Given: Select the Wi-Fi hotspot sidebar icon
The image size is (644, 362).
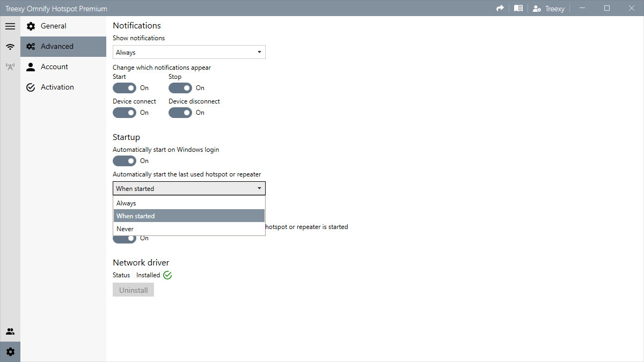Looking at the screenshot, I should [x=10, y=46].
